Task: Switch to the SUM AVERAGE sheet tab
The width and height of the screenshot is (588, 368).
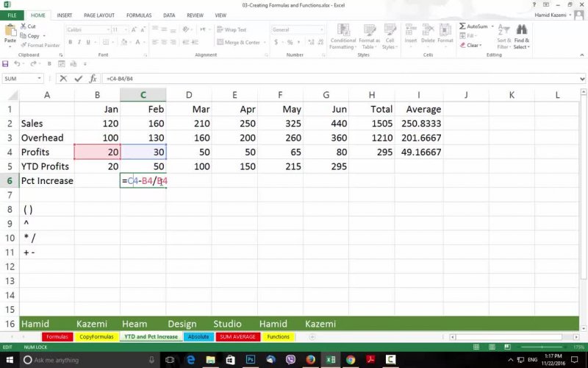Action: tap(236, 336)
